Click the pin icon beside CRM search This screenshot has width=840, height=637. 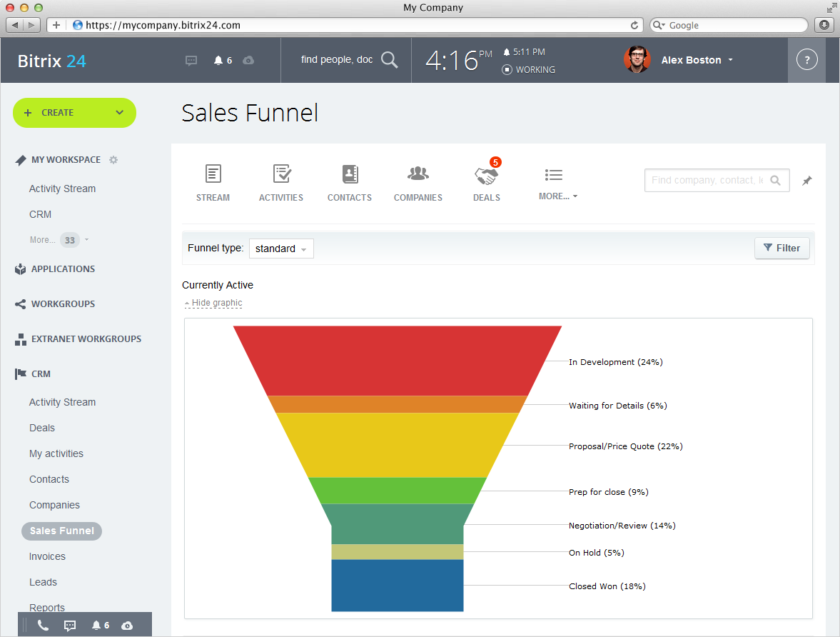[807, 181]
